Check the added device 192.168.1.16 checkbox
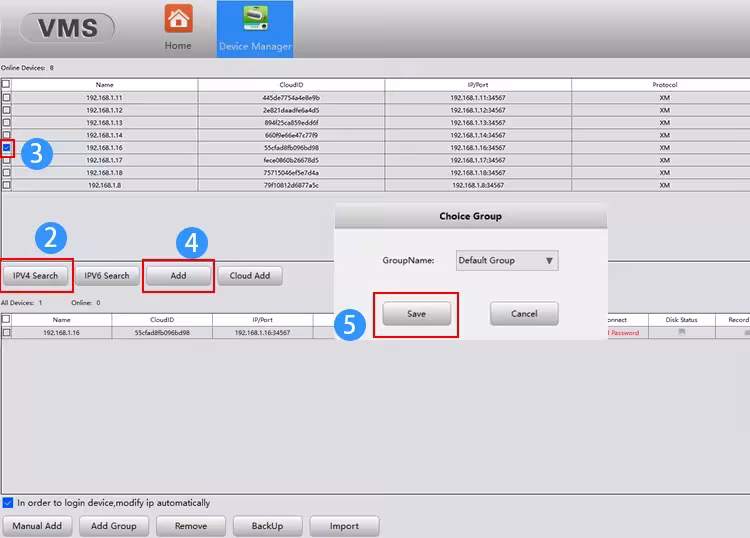The height and width of the screenshot is (538, 750). point(7,332)
